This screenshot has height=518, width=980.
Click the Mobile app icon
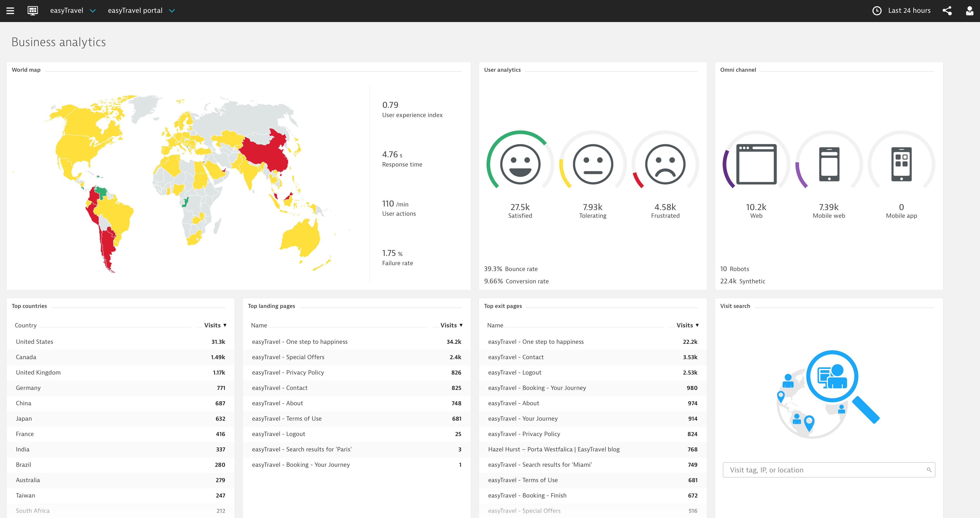click(x=901, y=164)
